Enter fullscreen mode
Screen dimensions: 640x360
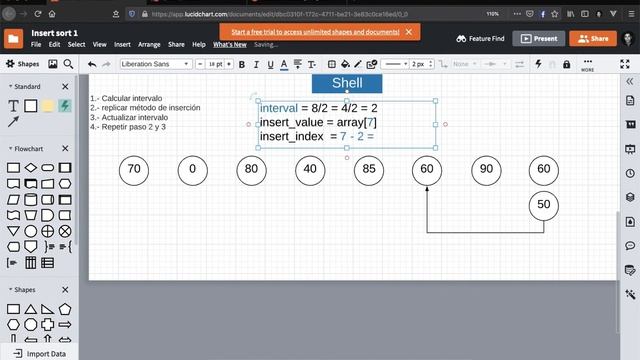(x=625, y=64)
